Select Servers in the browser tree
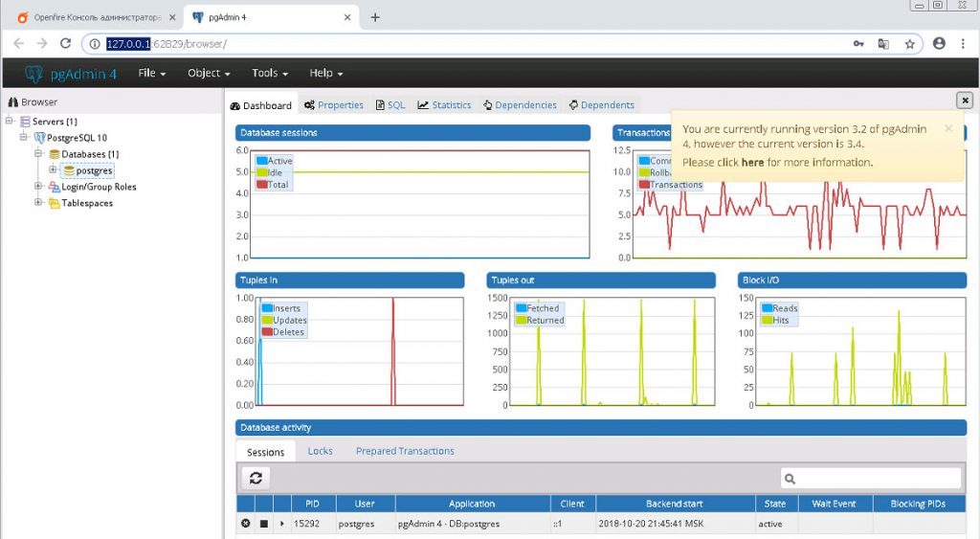The width and height of the screenshot is (980, 539). tap(55, 122)
